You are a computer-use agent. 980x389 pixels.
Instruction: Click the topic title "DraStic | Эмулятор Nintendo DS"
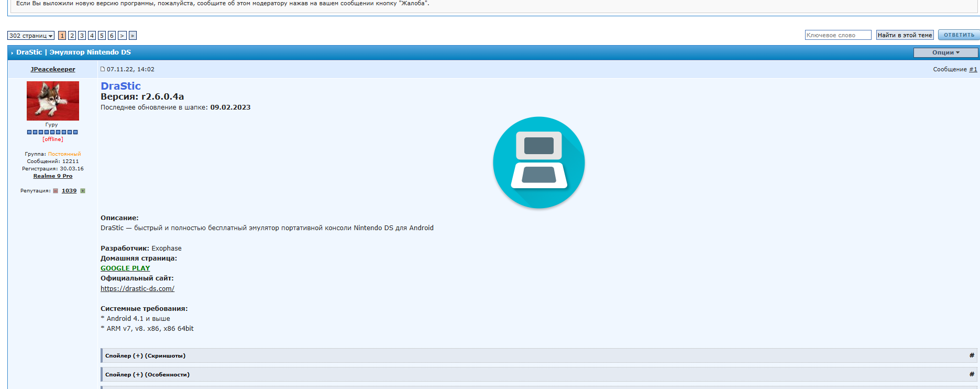pos(73,52)
